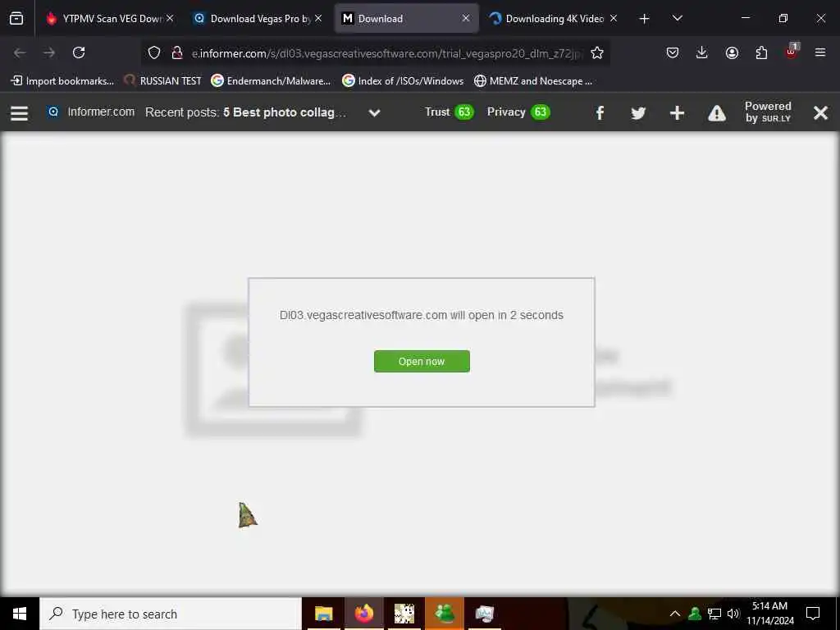Click the Open now button
The width and height of the screenshot is (840, 630).
(422, 361)
